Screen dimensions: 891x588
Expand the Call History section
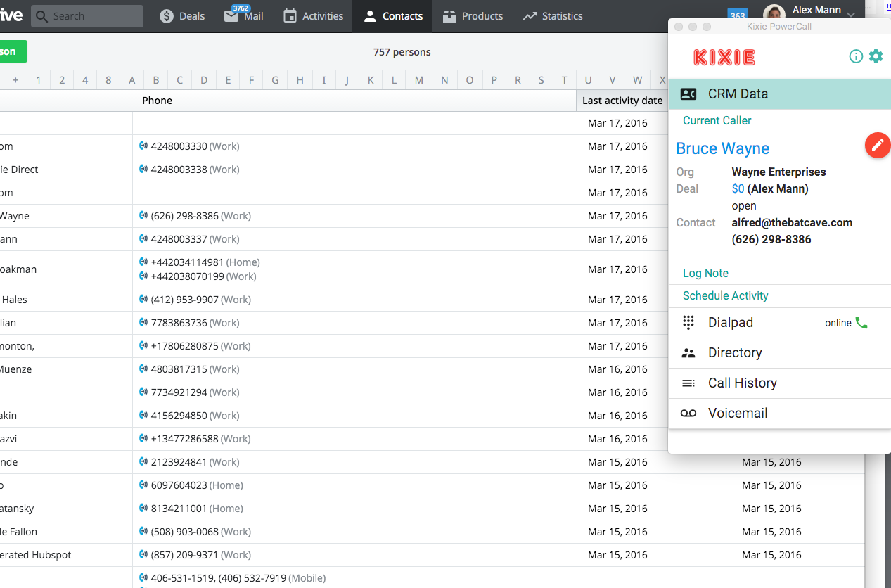click(779, 383)
